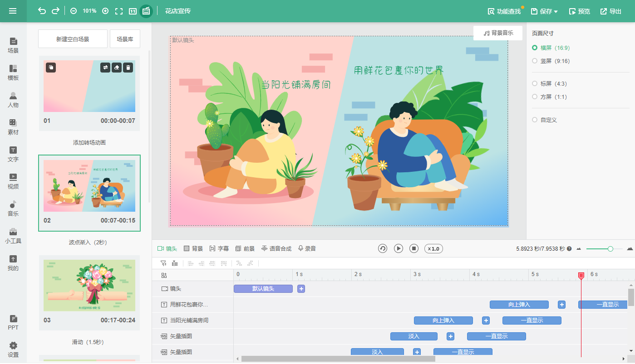Open 设置 settings in sidebar
Image resolution: width=635 pixels, height=364 pixels.
[13, 349]
